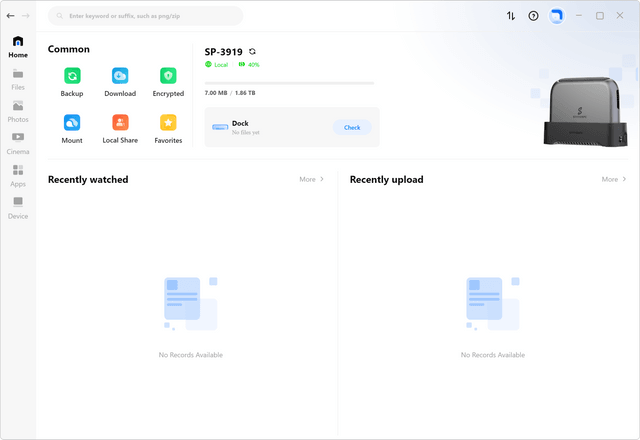This screenshot has width=640, height=440.
Task: Open the user account avatar
Action: (x=556, y=16)
